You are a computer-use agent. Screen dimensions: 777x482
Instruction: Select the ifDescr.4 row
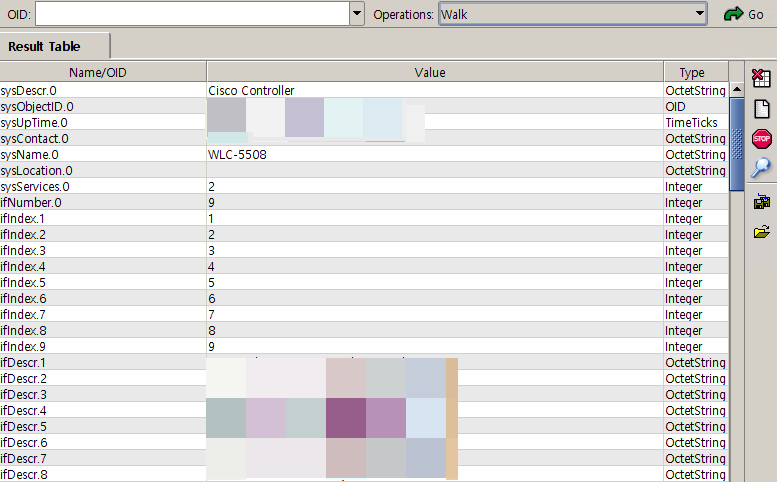(364, 410)
